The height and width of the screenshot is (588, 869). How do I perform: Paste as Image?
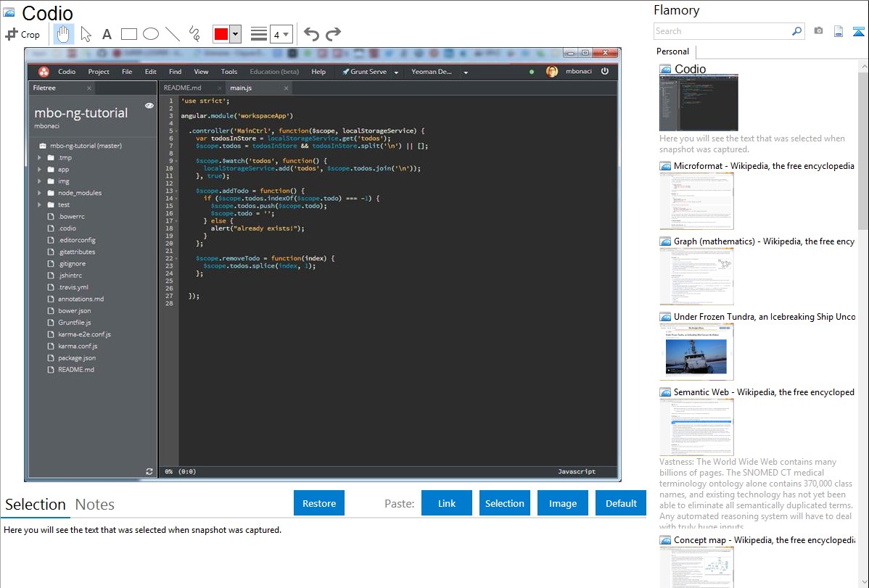point(563,503)
